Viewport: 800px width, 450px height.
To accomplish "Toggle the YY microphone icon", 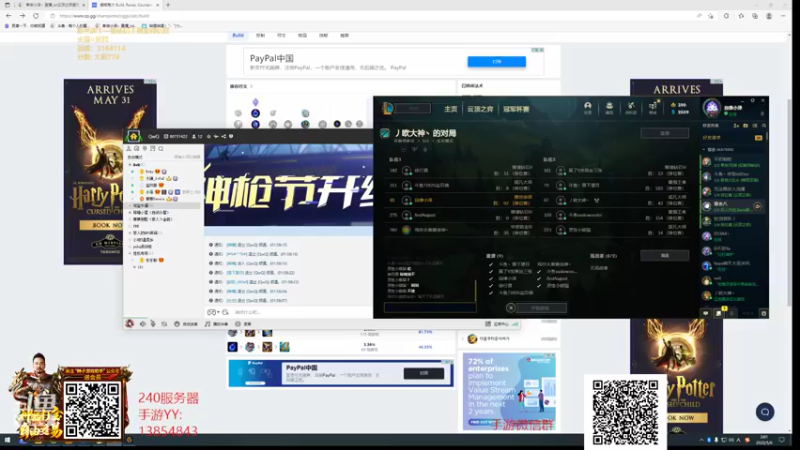I will click(153, 324).
